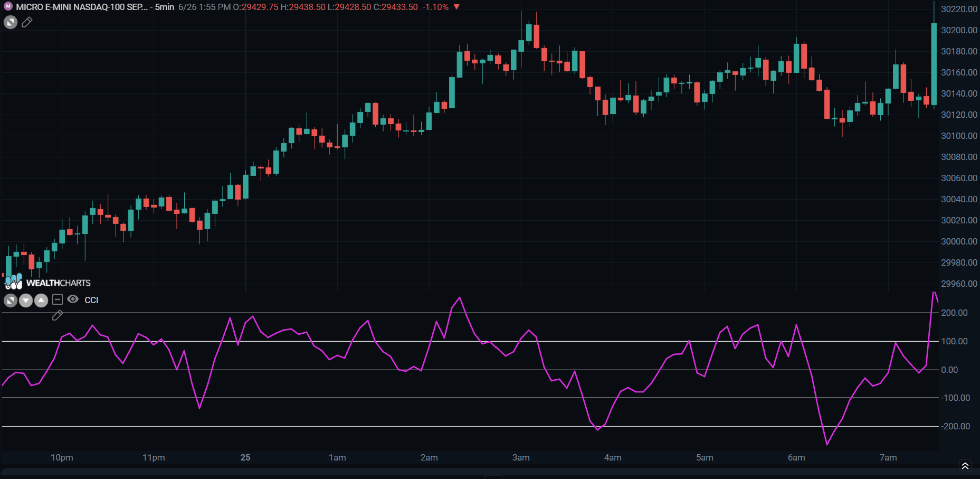Viewport: 980px width, 479px height.
Task: Click the 25 date axis label
Action: click(x=245, y=457)
